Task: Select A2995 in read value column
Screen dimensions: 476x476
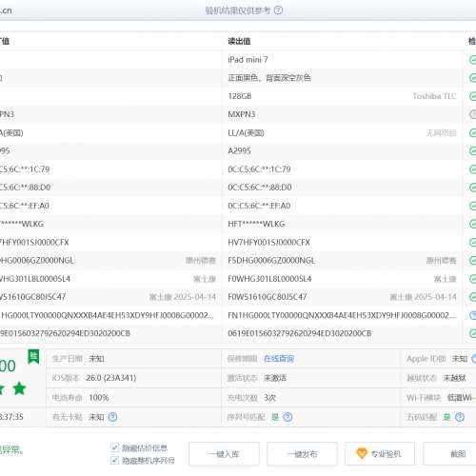Action: 239,150
